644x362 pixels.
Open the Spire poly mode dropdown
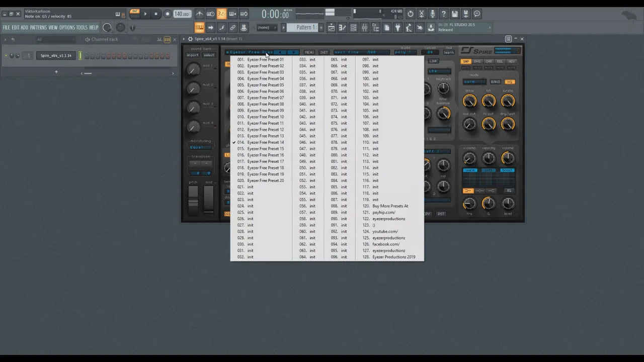(406, 52)
